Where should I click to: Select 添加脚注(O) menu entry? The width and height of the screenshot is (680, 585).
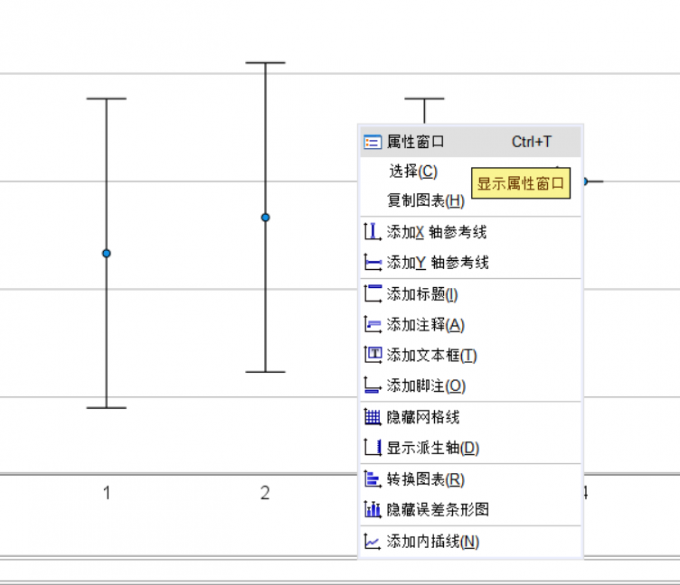[471, 386]
